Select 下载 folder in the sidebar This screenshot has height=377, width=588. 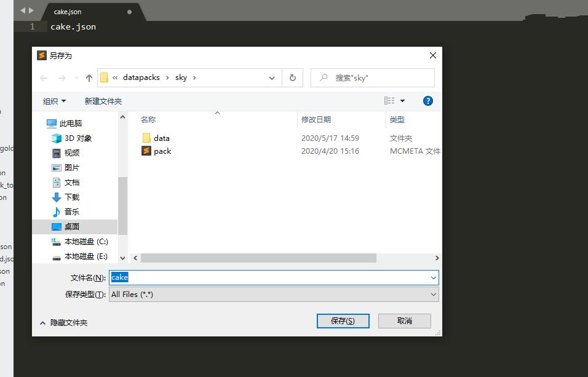pos(72,197)
